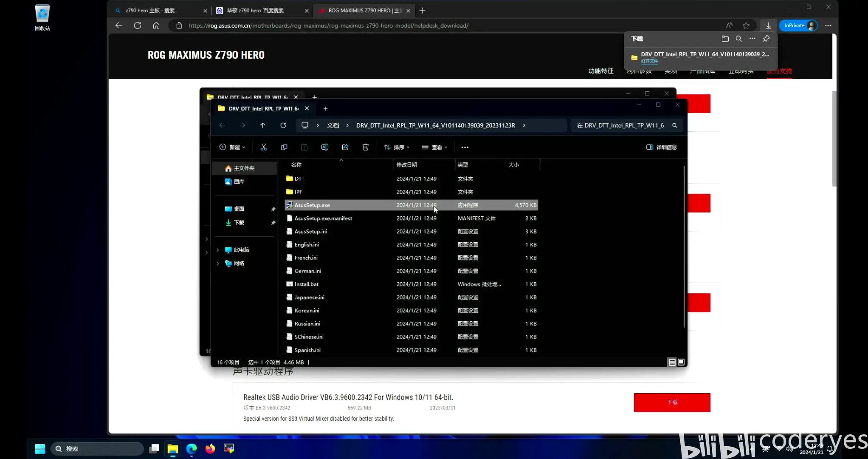Open a new browser tab

(422, 10)
